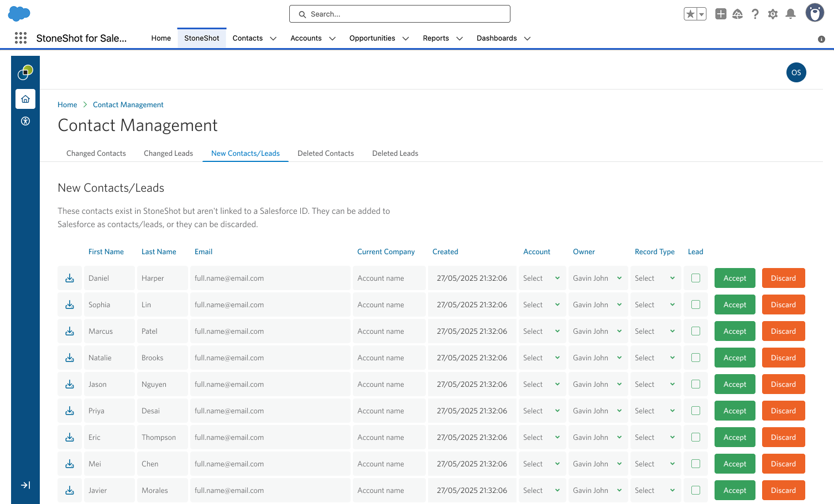Go to the Home nav tab
834x504 pixels.
click(x=161, y=38)
